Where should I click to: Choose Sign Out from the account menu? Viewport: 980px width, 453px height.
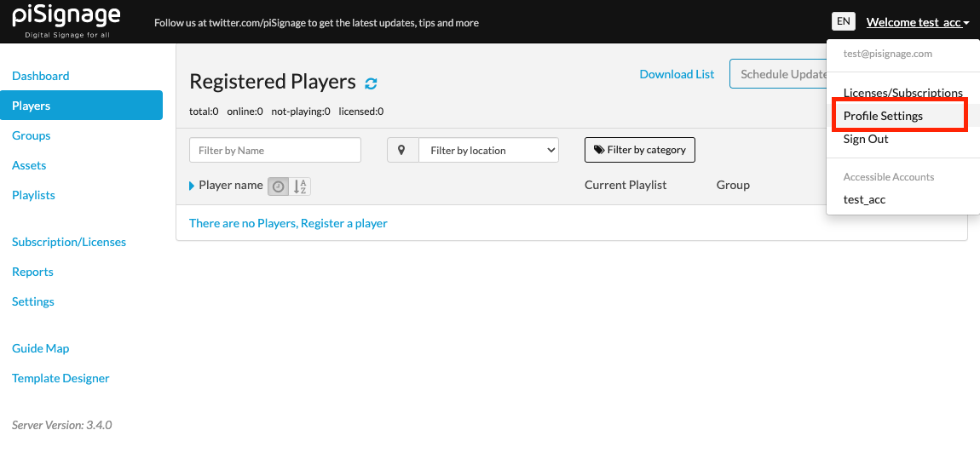[866, 139]
